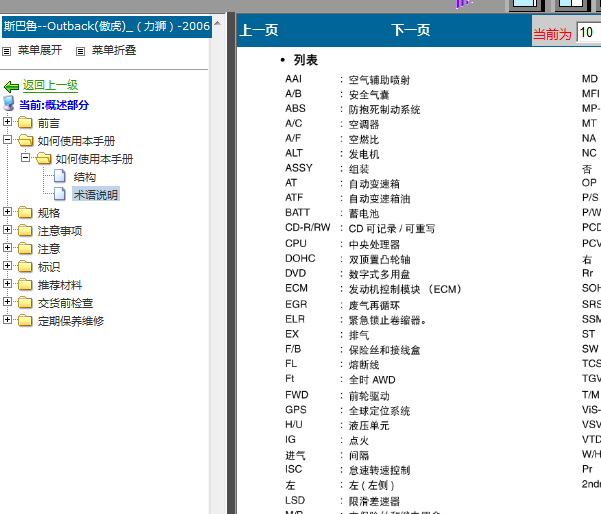Collapse the top-level 如何使用本手册 node
Image resolution: width=601 pixels, height=514 pixels.
point(8,141)
